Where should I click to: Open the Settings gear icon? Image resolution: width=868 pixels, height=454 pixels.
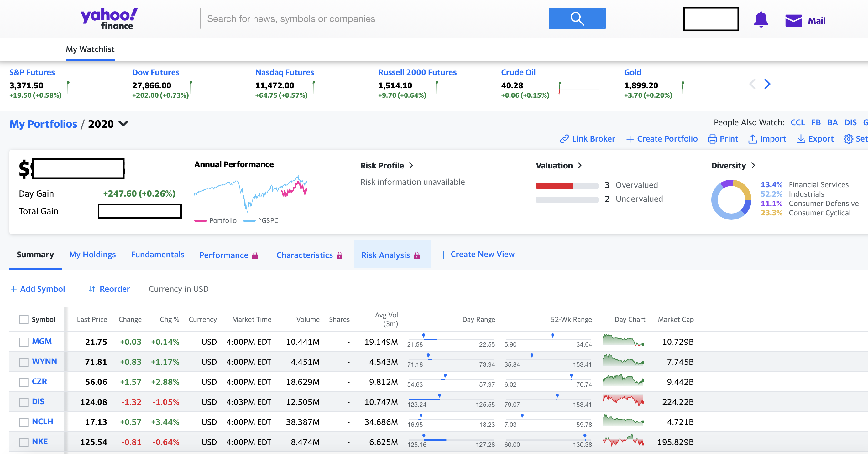[848, 139]
